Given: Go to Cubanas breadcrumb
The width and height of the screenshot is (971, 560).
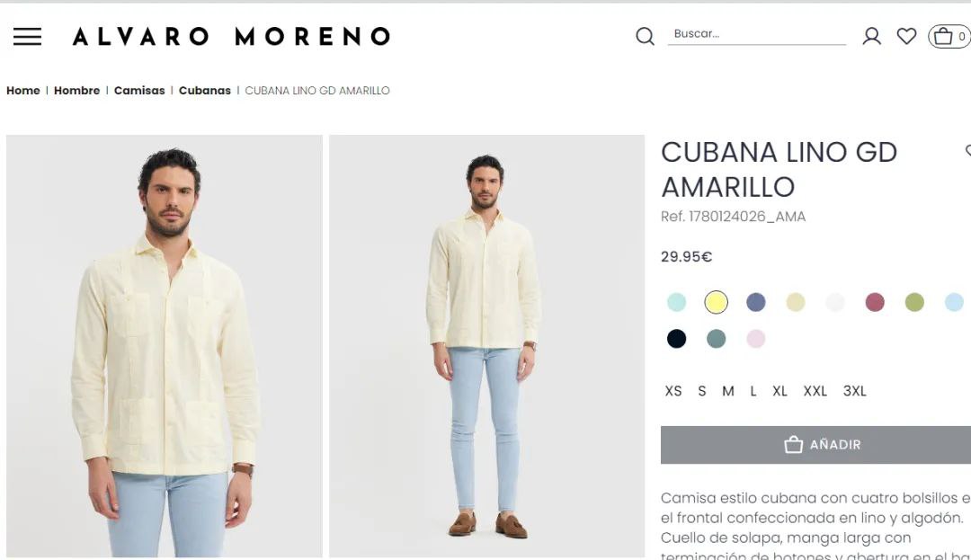Looking at the screenshot, I should (204, 91).
